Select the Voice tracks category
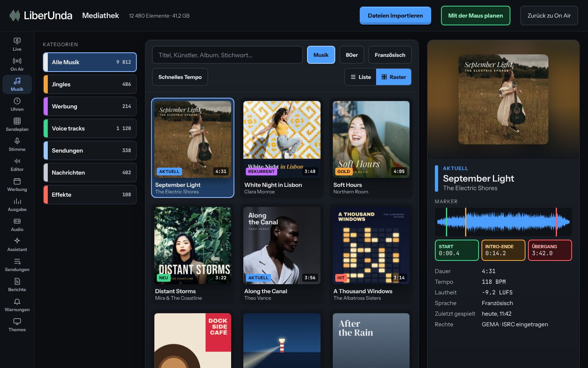Screen dimensions: 588x368 pyautogui.click(x=90, y=128)
